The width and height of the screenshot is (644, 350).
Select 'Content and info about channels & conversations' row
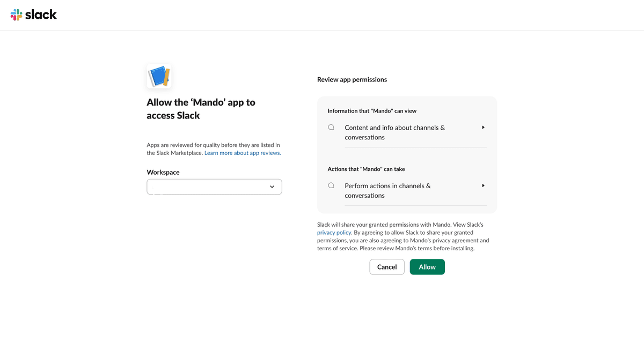click(407, 132)
